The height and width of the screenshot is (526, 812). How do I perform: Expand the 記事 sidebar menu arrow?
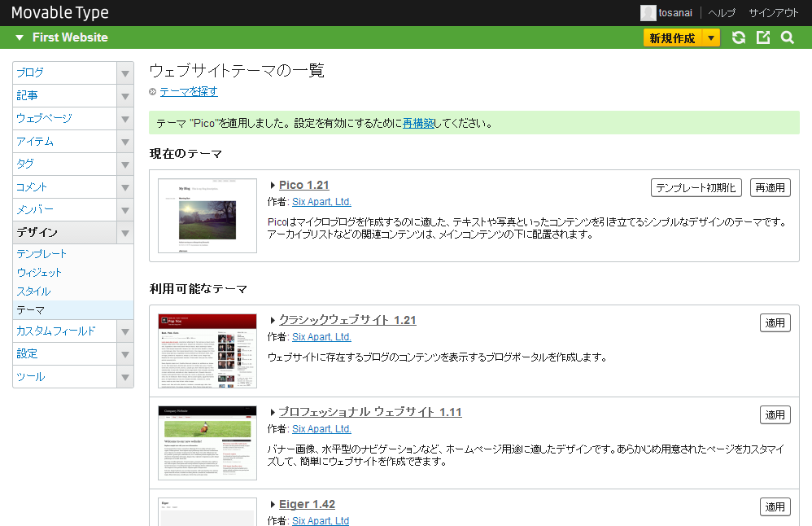(125, 96)
